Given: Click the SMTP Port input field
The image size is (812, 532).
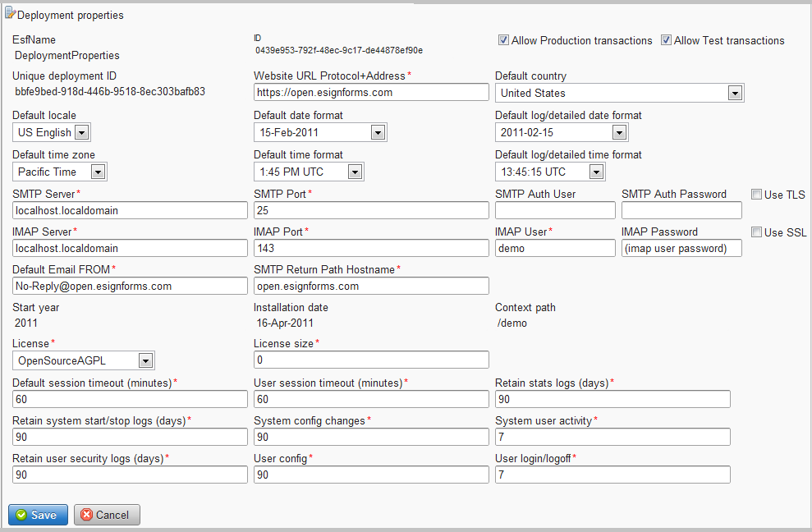Looking at the screenshot, I should [371, 210].
